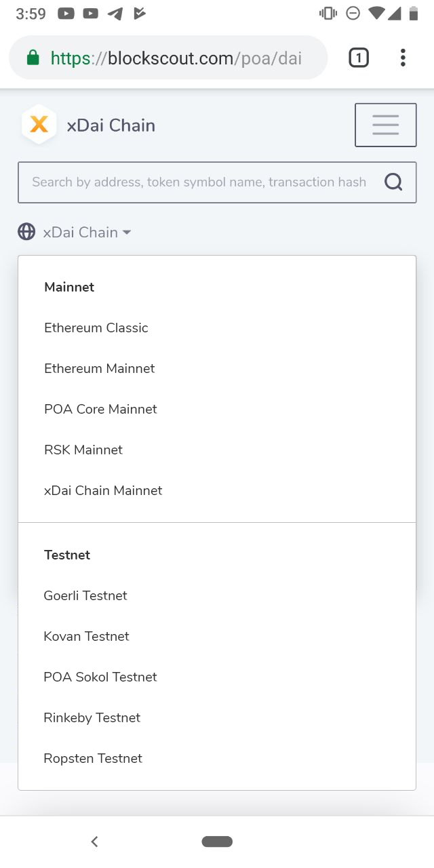Viewport: 434px width, 868px height.
Task: Tap the HTTPS padlock in the address bar
Action: [x=32, y=58]
